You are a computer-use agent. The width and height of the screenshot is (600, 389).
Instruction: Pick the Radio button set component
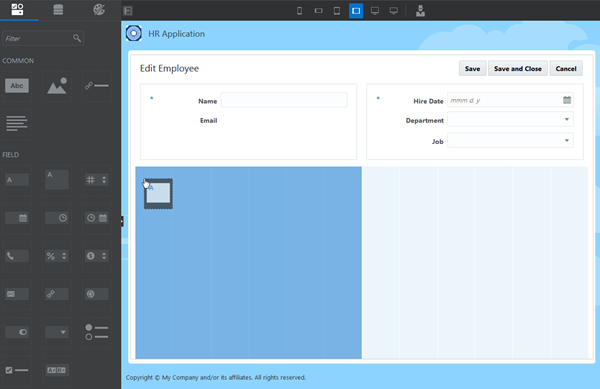pyautogui.click(x=96, y=332)
